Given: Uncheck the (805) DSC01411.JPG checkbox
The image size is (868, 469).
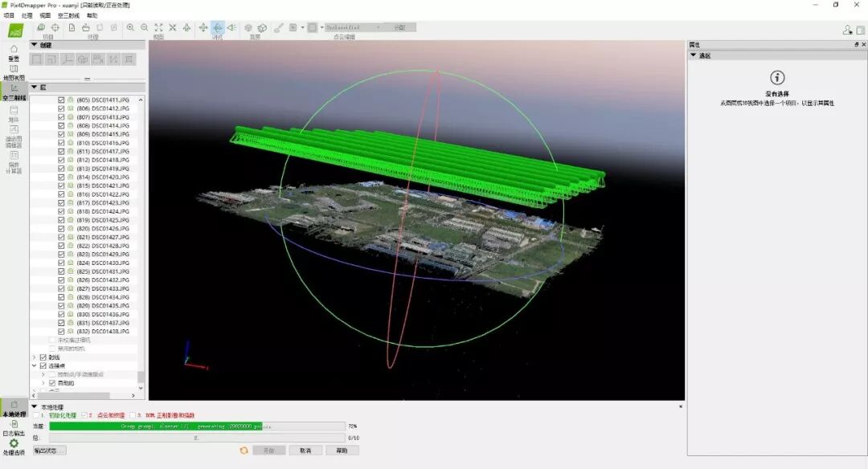Looking at the screenshot, I should (x=61, y=100).
